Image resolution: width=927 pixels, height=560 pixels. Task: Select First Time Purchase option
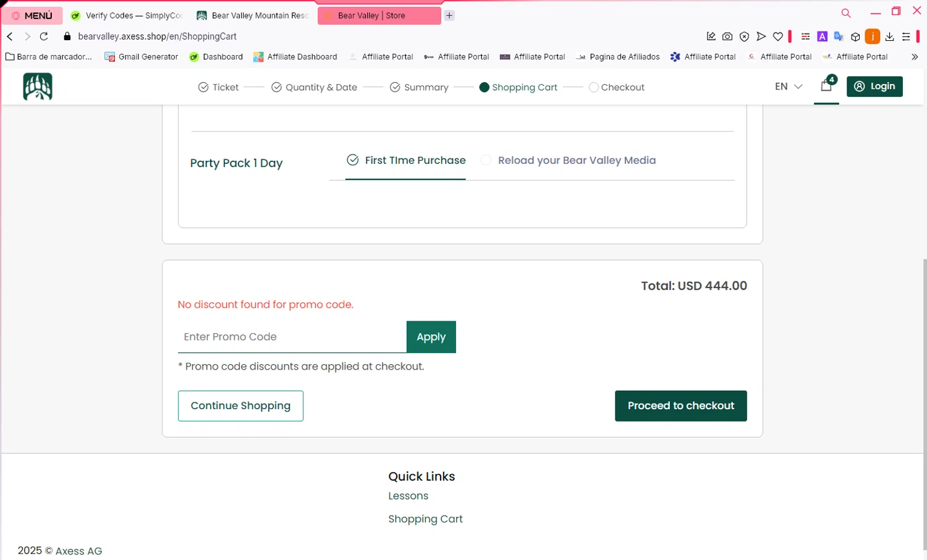pyautogui.click(x=406, y=160)
